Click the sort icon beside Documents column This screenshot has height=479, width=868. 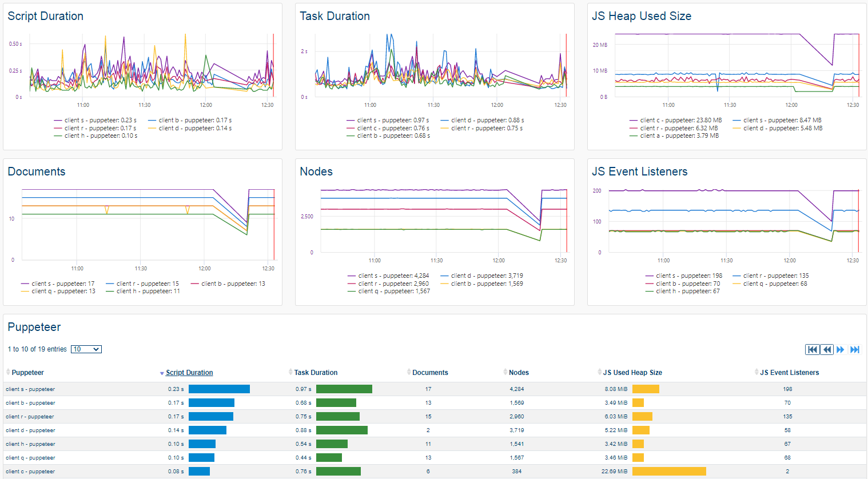pos(409,372)
